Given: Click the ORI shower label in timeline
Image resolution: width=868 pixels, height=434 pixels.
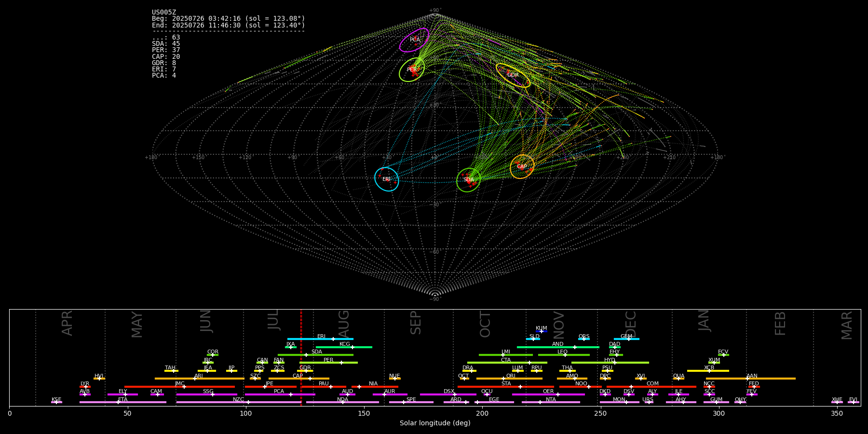Looking at the screenshot, I should (511, 376).
